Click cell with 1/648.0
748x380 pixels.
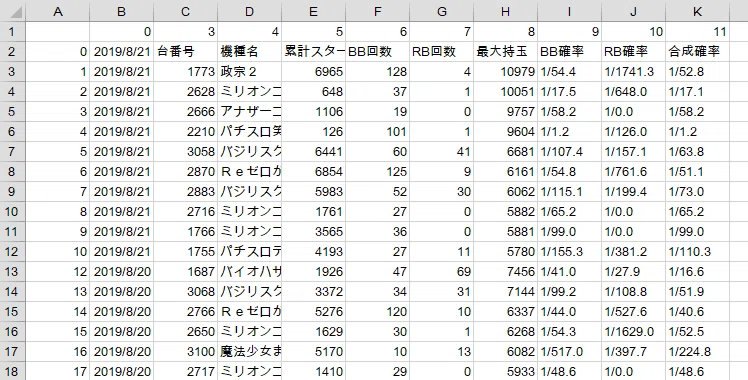tap(633, 92)
